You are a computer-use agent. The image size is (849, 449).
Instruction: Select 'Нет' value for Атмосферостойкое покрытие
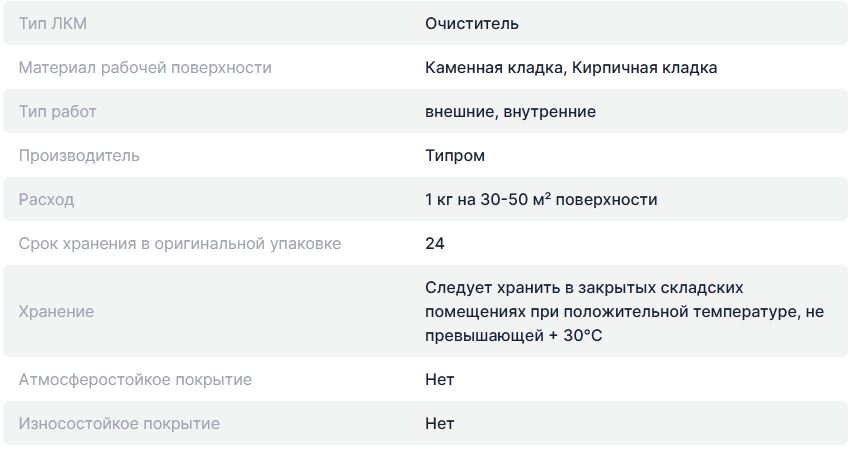[439, 379]
